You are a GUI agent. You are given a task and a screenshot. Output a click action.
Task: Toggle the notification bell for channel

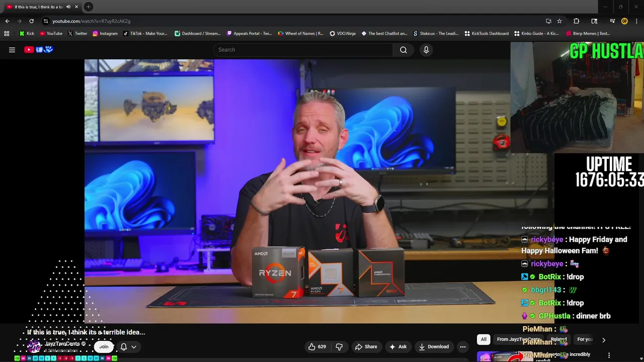[x=123, y=346]
